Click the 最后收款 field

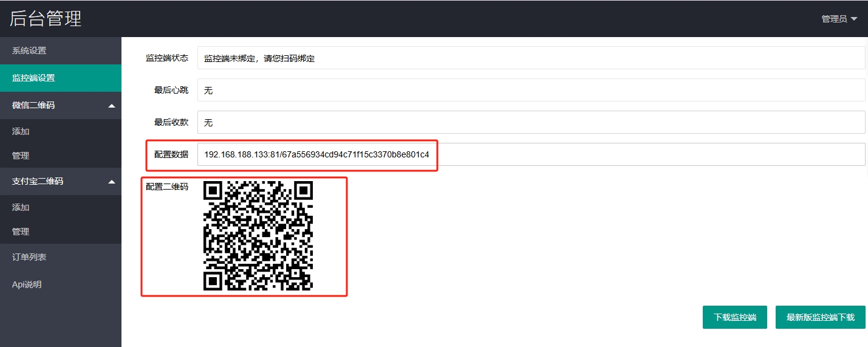pos(531,122)
